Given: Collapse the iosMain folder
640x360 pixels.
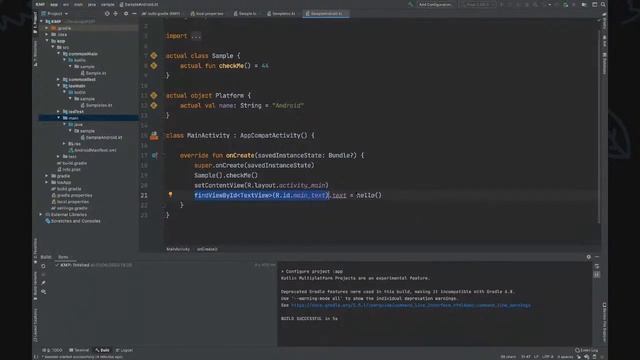Looking at the screenshot, I should click(59, 86).
